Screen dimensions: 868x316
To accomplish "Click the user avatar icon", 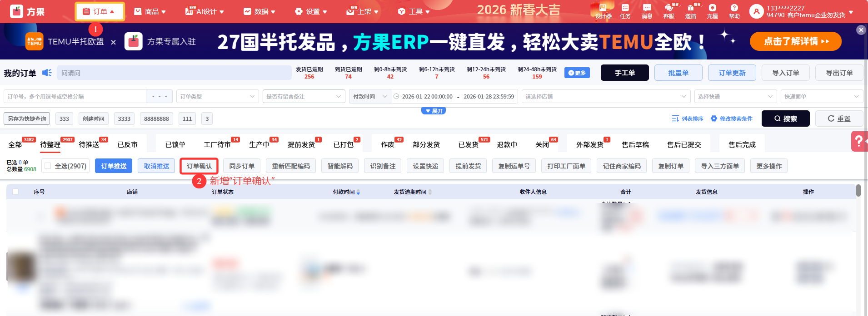I will click(x=756, y=11).
